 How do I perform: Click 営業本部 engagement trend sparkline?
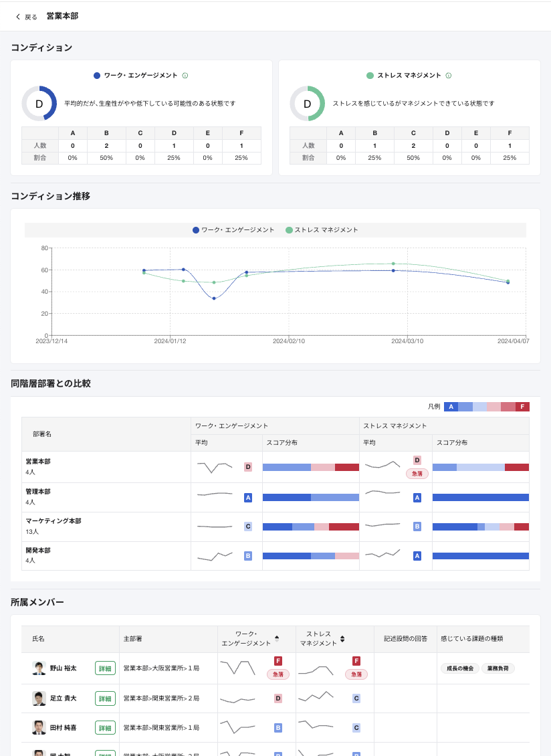215,467
